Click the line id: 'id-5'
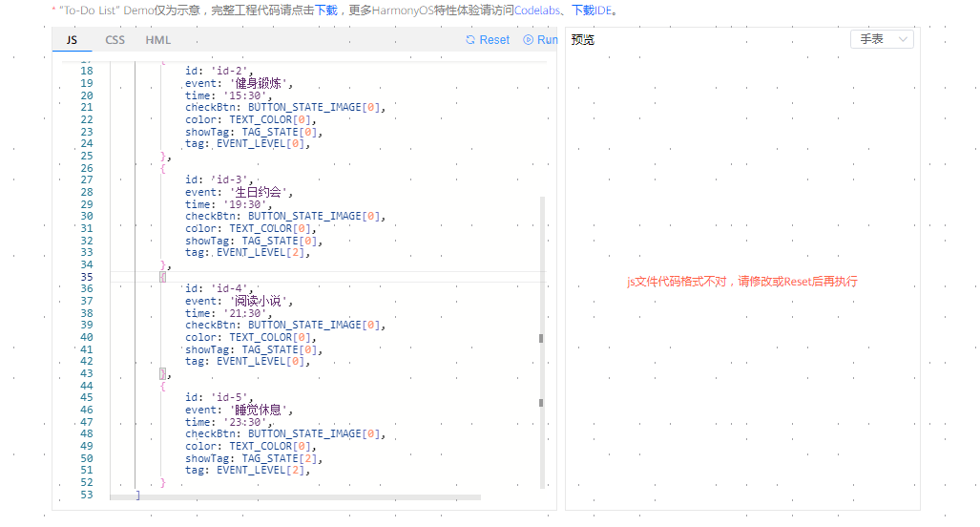Image resolution: width=980 pixels, height=527 pixels. (219, 397)
